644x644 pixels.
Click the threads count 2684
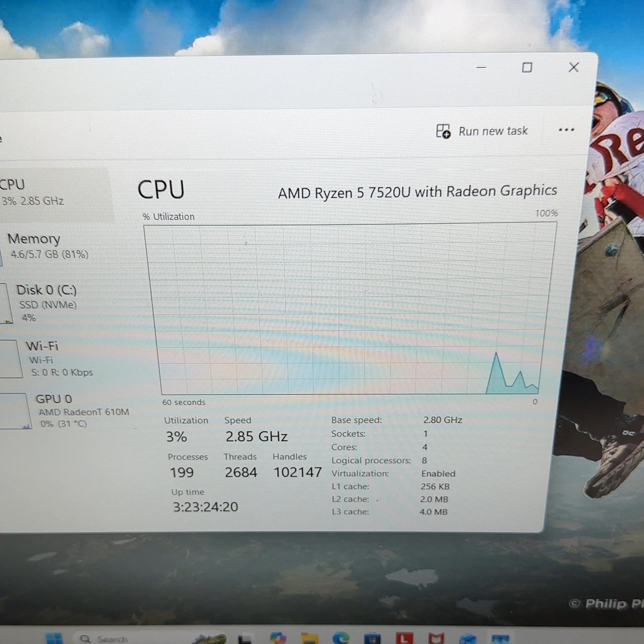coord(241,472)
